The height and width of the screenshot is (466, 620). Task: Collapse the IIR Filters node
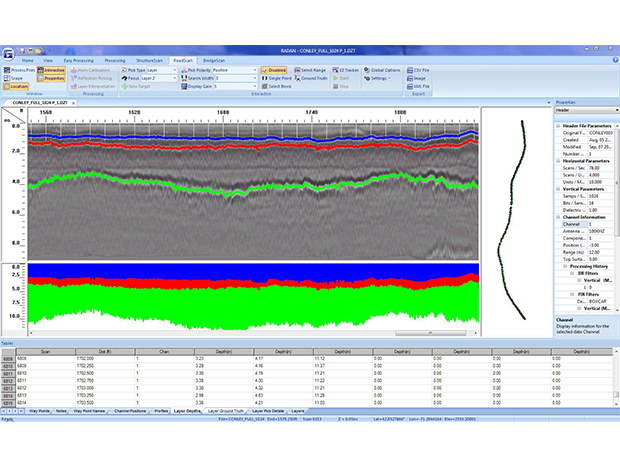(x=572, y=273)
